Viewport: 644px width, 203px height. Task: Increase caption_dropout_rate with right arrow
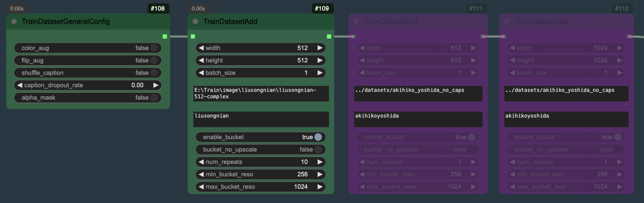click(156, 85)
